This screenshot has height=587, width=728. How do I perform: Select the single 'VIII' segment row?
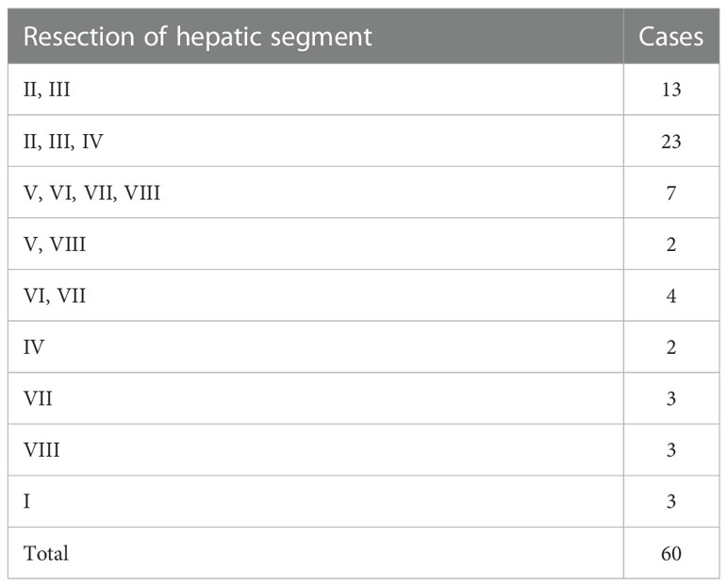(x=41, y=450)
